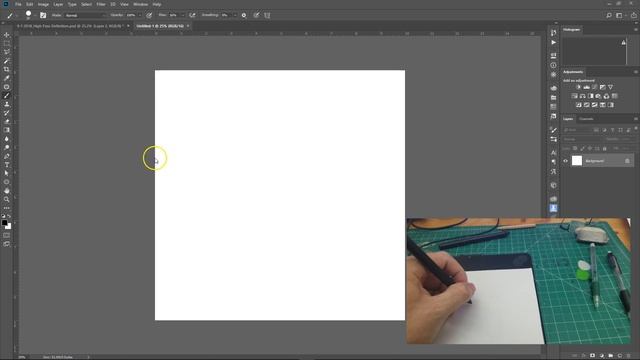The width and height of the screenshot is (640, 360).
Task: Open the Actions panel play icon
Action: [553, 42]
